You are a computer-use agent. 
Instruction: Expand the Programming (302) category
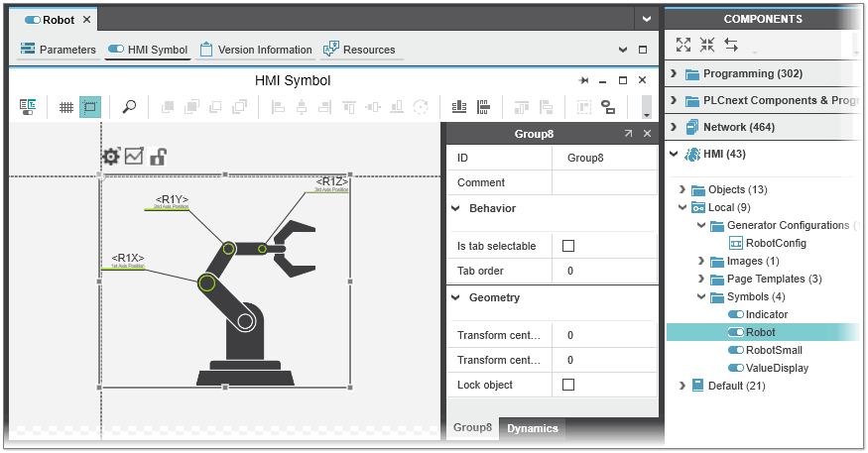(x=675, y=74)
